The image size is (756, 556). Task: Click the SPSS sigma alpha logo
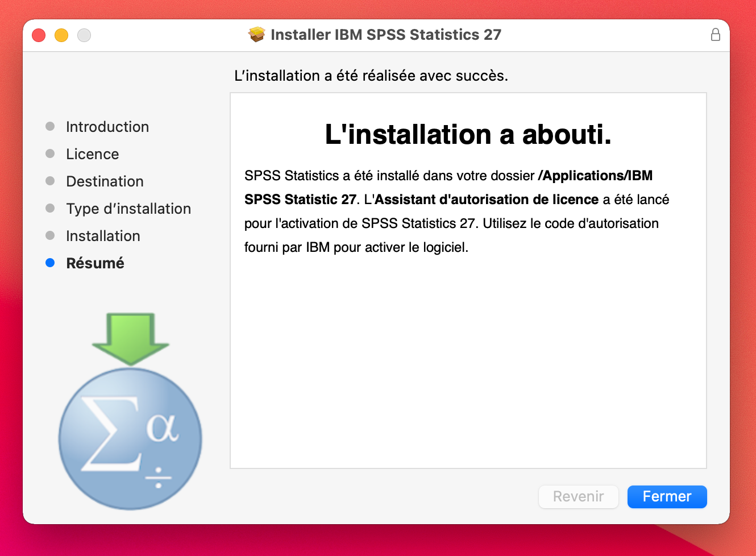tap(130, 439)
